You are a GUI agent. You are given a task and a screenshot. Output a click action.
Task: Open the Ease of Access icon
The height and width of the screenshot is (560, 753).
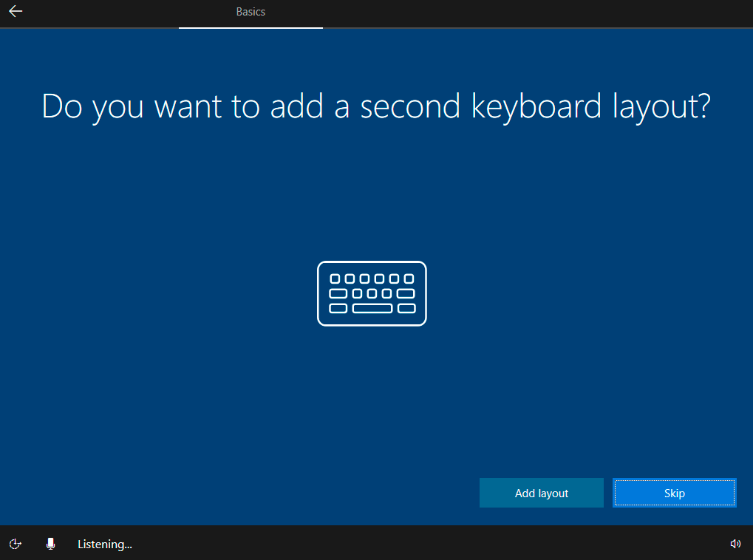[16, 544]
